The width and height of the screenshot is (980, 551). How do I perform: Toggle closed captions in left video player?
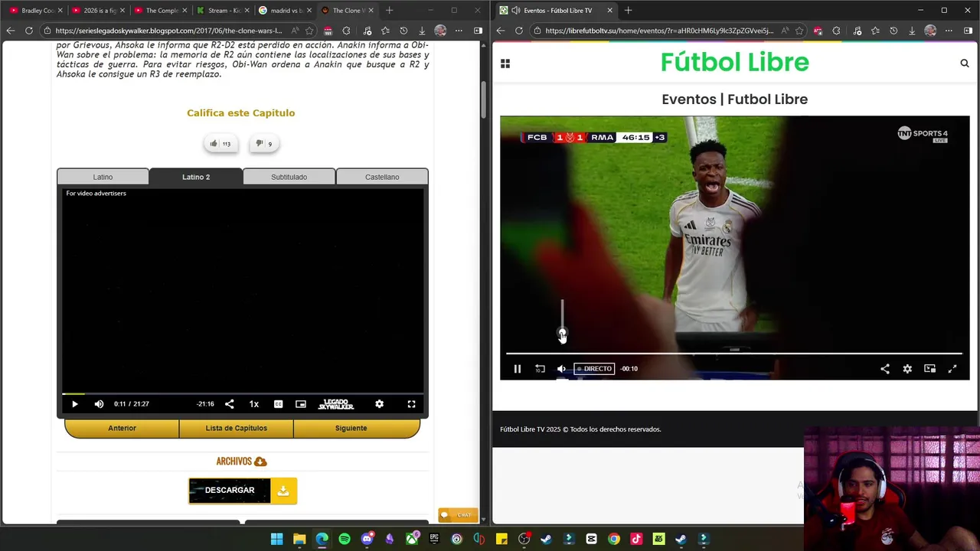pyautogui.click(x=279, y=404)
